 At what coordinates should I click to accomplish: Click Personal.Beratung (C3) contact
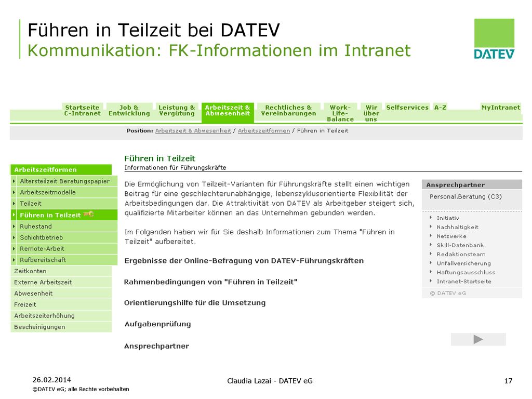465,197
